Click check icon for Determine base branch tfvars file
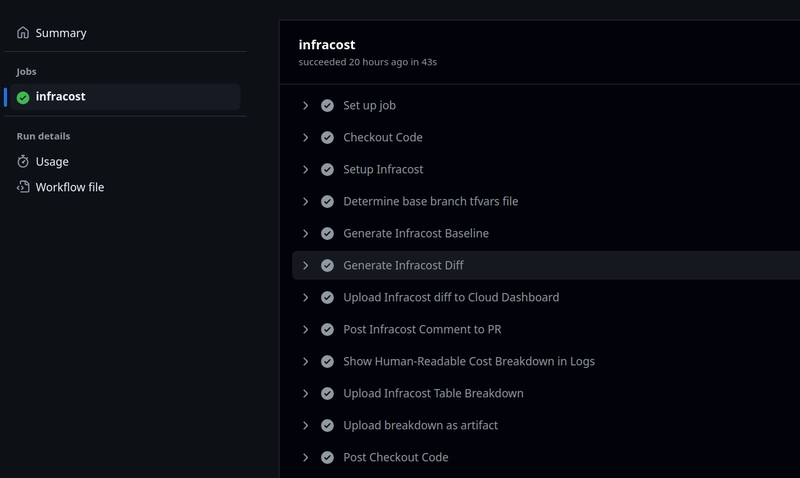Viewport: 800px width, 478px height. click(327, 202)
